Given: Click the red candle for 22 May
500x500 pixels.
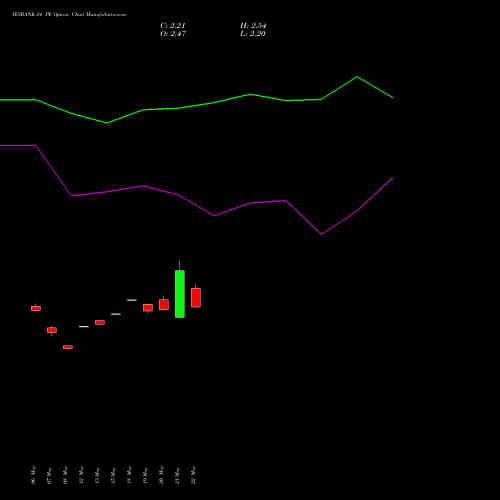Looking at the screenshot, I should (x=196, y=298).
